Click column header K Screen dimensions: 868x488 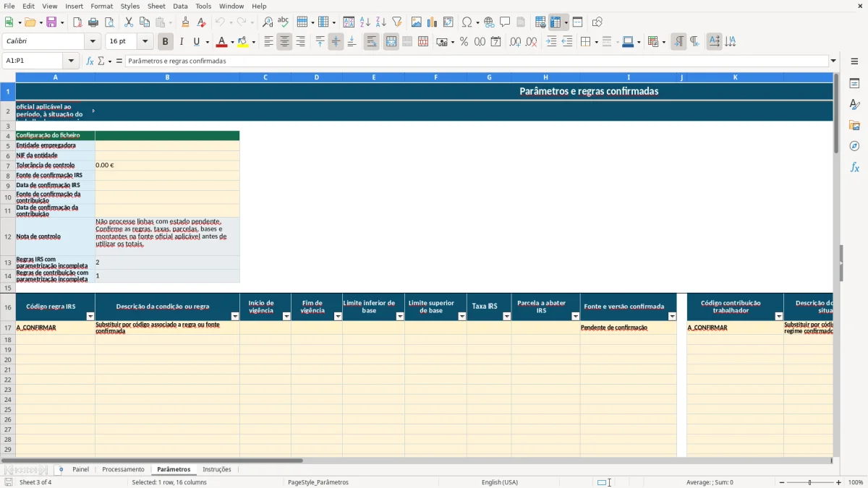[735, 77]
